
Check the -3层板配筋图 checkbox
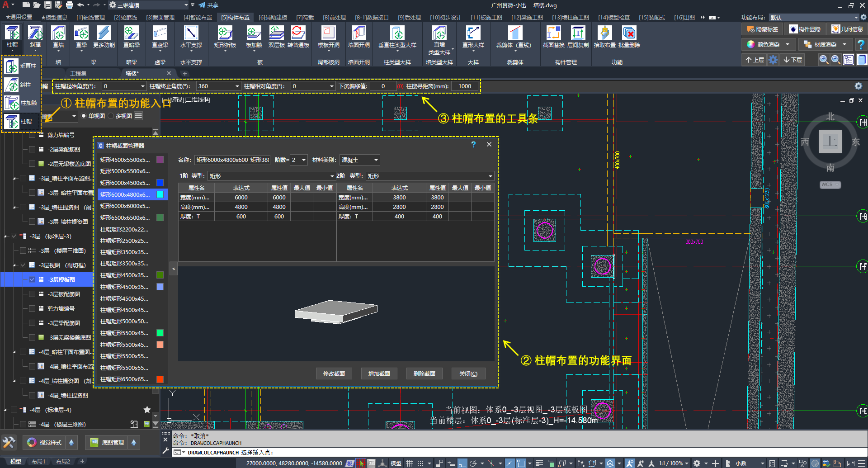point(32,294)
